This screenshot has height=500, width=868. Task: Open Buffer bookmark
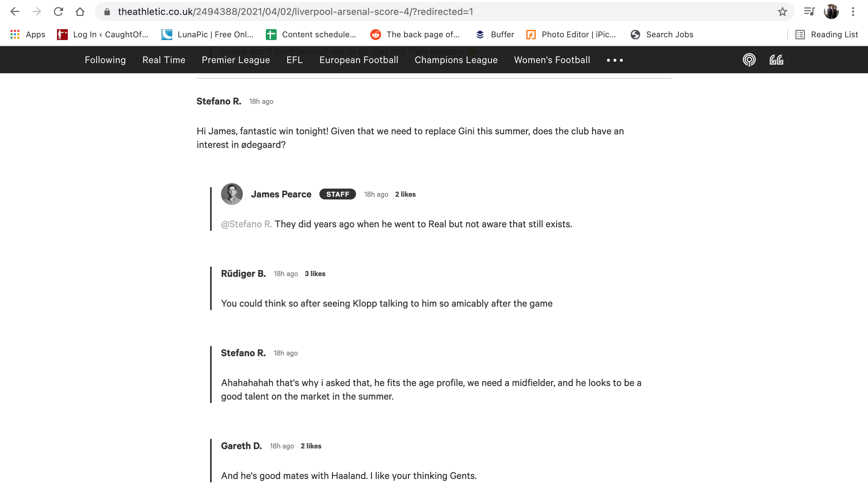click(495, 34)
